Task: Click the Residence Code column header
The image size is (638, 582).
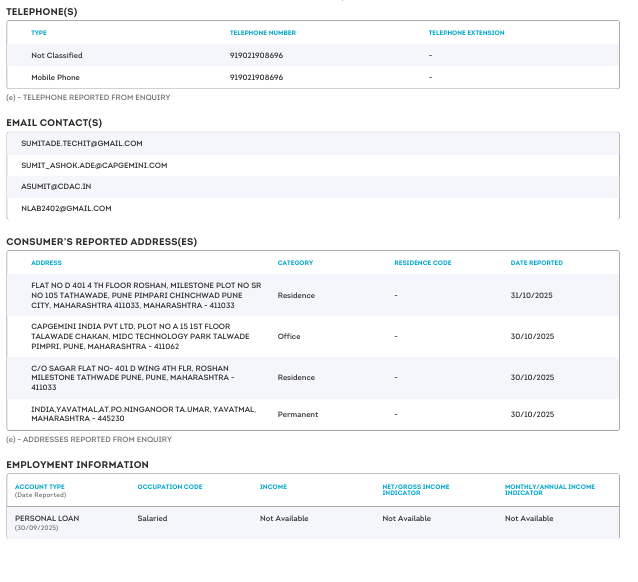Action: [423, 263]
